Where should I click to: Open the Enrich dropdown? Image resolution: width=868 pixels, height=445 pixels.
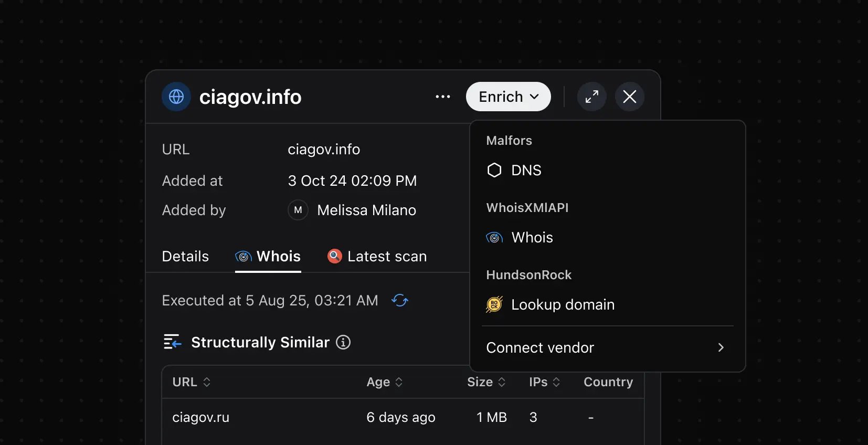point(508,97)
